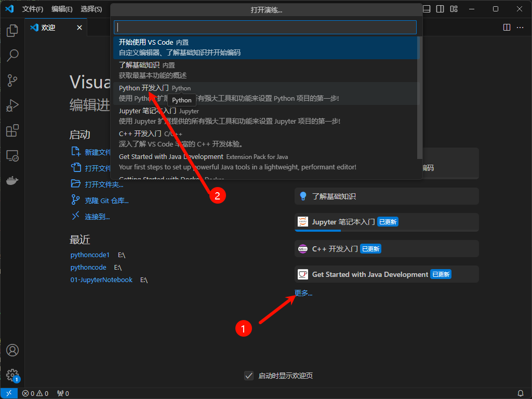
Task: Open 了解基础知识 walkthrough card
Action: point(387,196)
